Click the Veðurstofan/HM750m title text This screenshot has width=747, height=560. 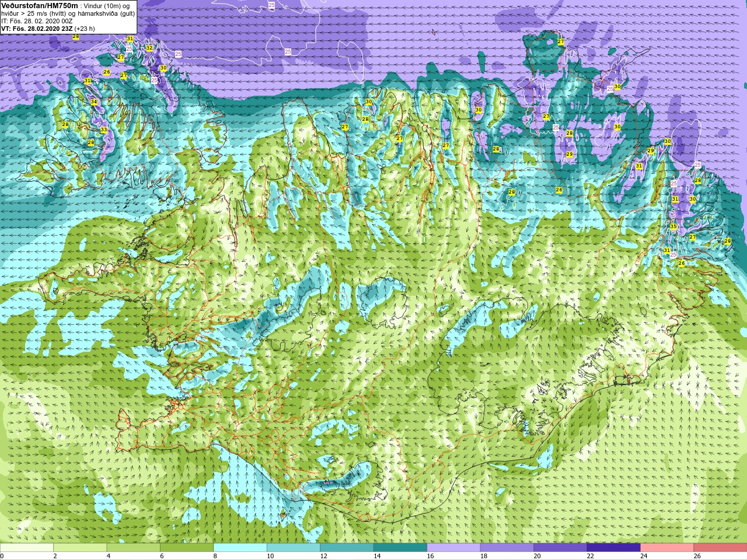click(x=39, y=5)
